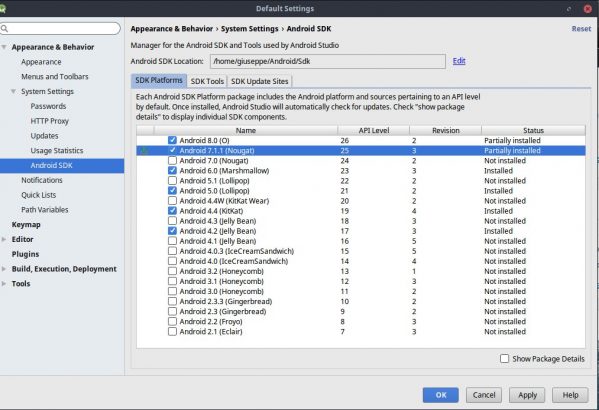Sort by the Revision column header

(x=445, y=130)
